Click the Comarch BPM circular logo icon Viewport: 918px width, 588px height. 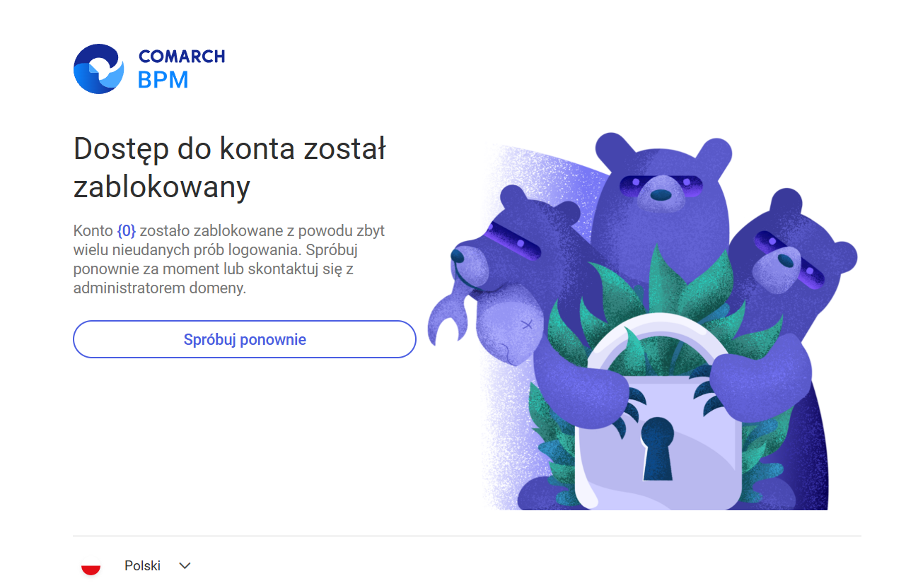click(98, 69)
